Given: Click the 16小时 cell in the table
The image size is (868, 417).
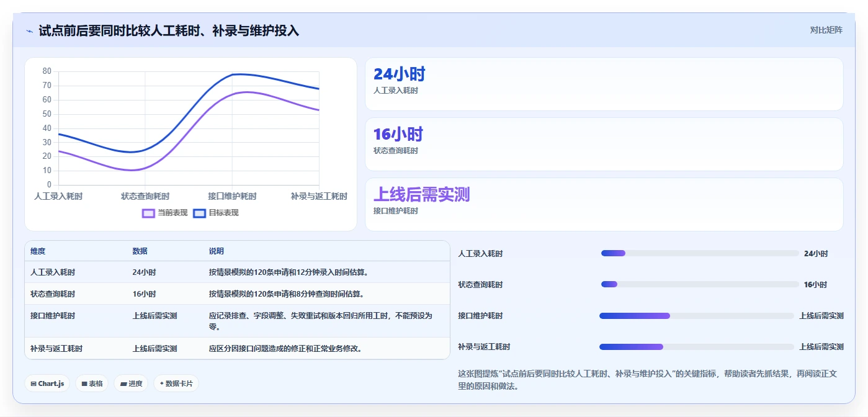Looking at the screenshot, I should pyautogui.click(x=144, y=294).
